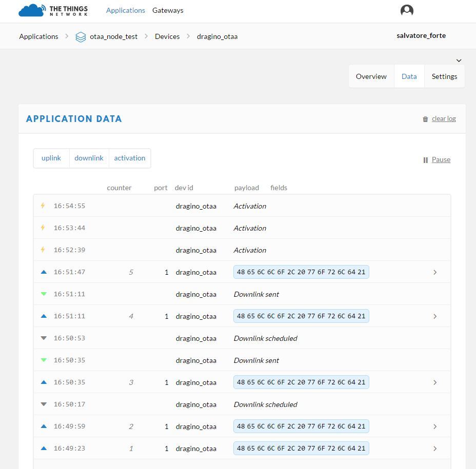Viewport: 476px width, 469px height.
Task: Switch to the Overview tab
Action: 371,76
